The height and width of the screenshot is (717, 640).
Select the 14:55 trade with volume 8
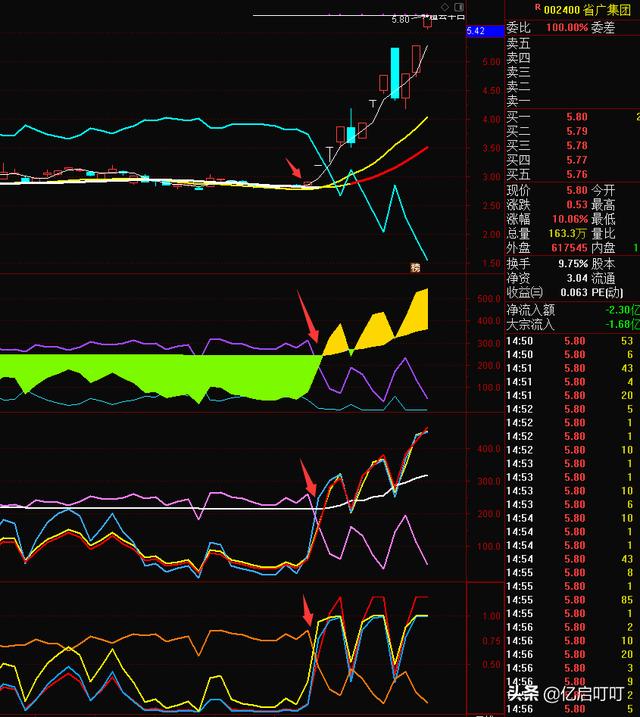[571, 573]
